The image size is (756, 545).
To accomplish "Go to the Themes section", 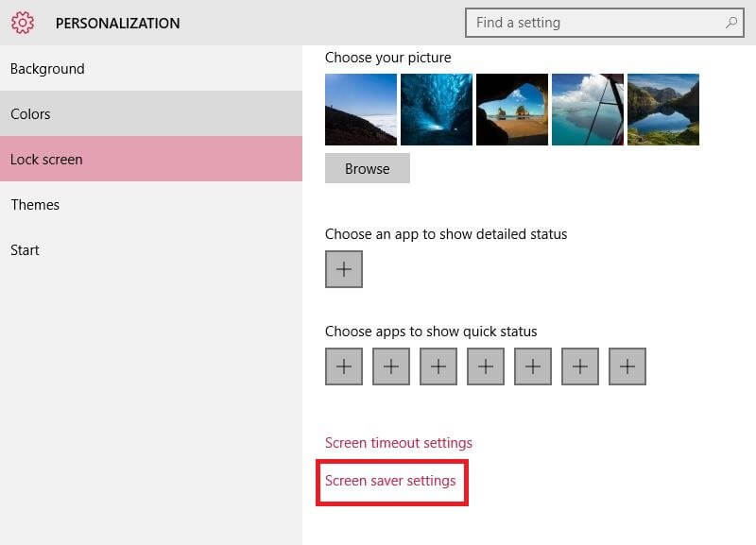I will 151,205.
